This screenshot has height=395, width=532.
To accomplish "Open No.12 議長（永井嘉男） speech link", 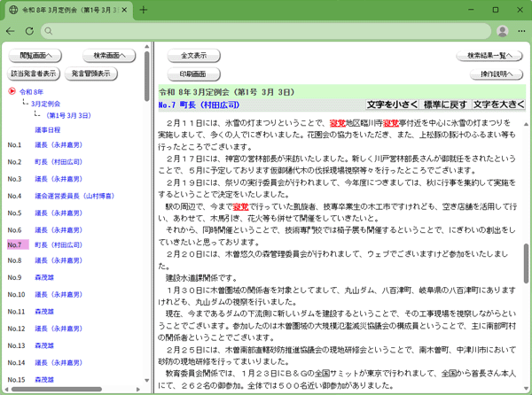I will coord(59,329).
